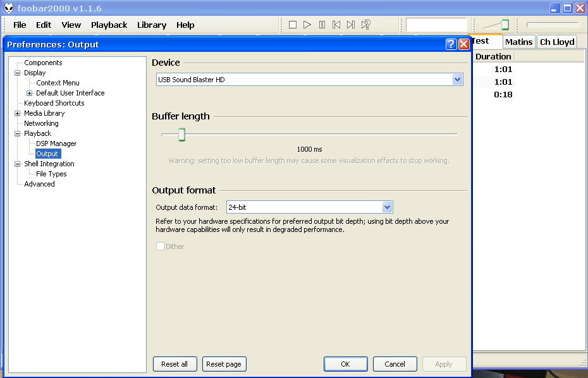Click the Apply button

[444, 364]
